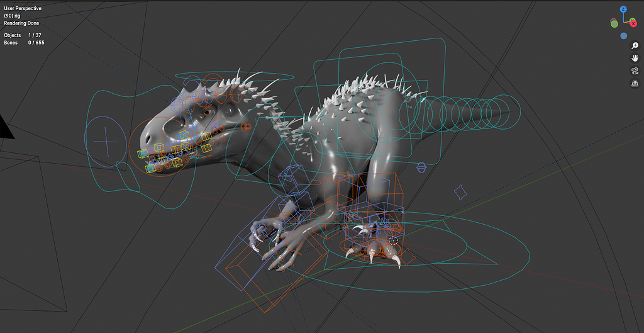Click the '(90) rig' object label

pos(12,16)
